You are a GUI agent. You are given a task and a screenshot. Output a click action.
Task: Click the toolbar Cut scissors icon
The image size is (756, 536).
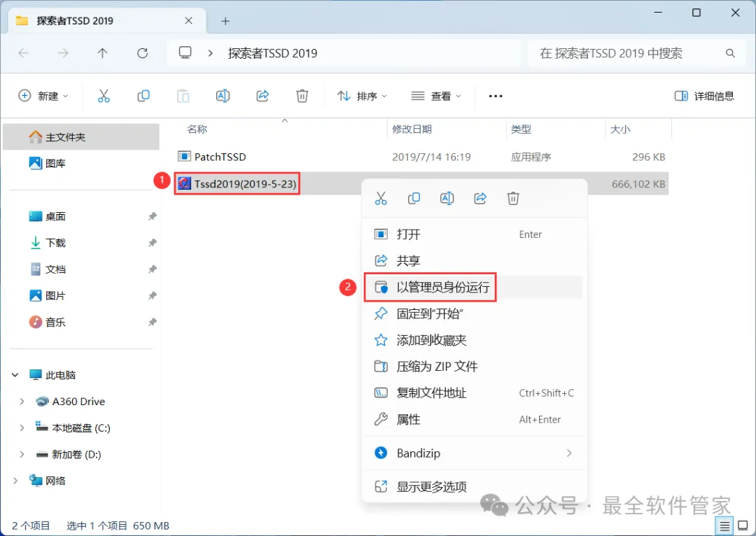(x=104, y=96)
